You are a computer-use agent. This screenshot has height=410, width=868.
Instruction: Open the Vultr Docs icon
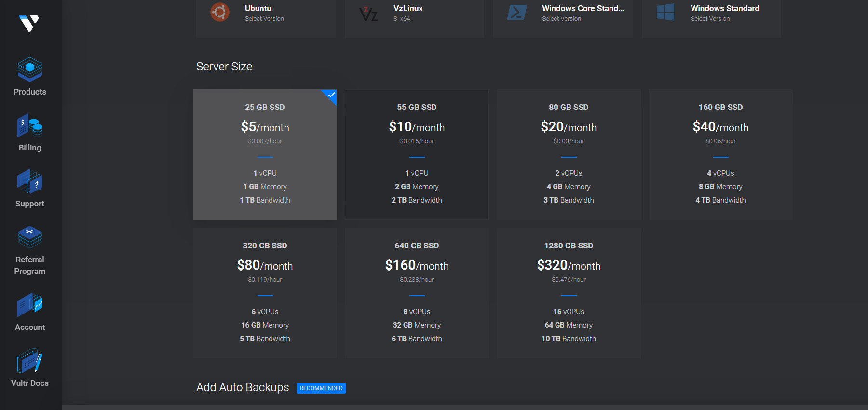click(30, 361)
